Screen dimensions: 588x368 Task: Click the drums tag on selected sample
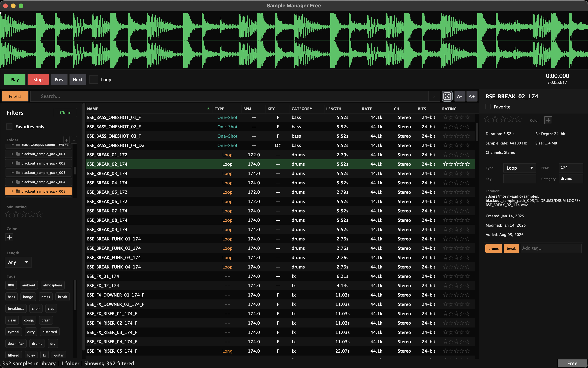pyautogui.click(x=493, y=248)
